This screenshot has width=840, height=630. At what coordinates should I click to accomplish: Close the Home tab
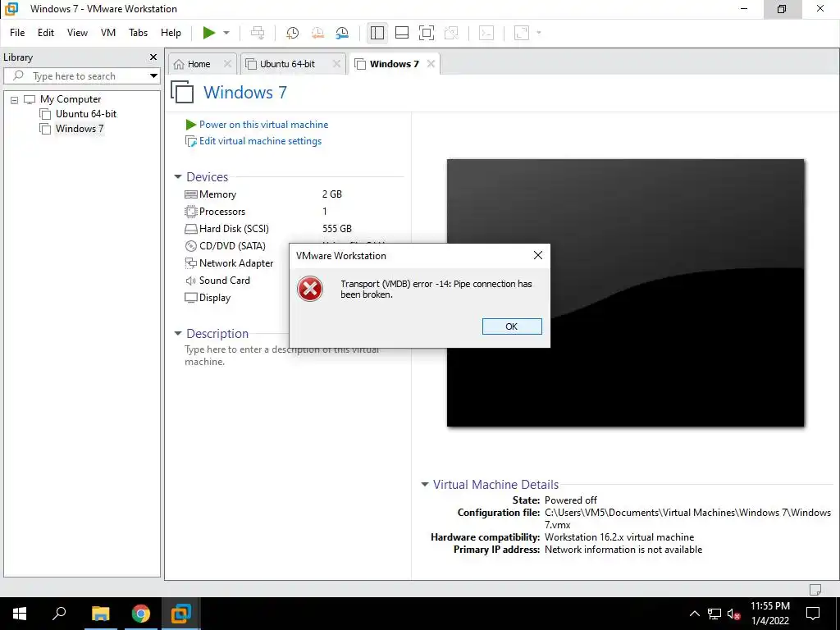tap(227, 64)
